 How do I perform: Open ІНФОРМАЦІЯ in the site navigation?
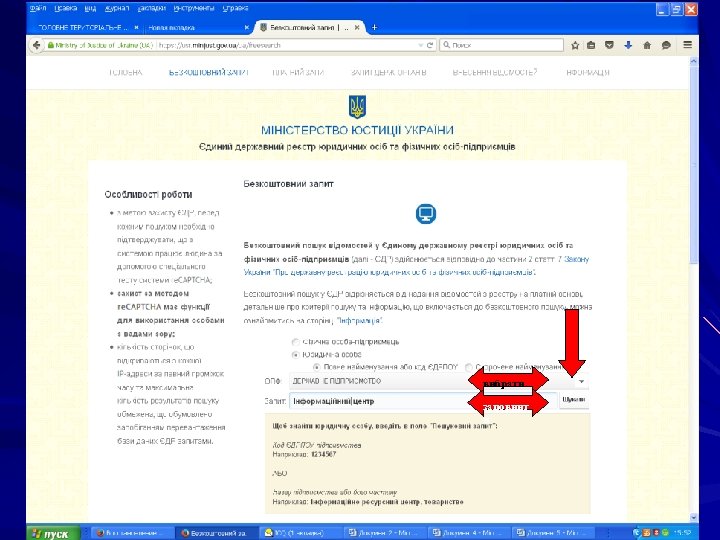coord(588,72)
